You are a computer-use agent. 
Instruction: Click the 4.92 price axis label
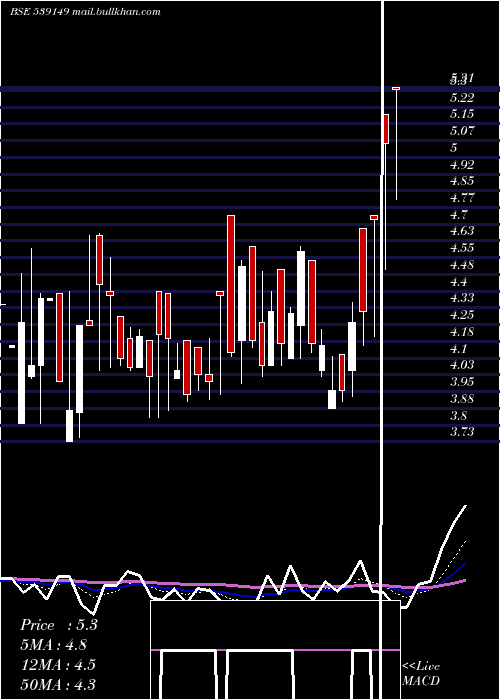(462, 164)
